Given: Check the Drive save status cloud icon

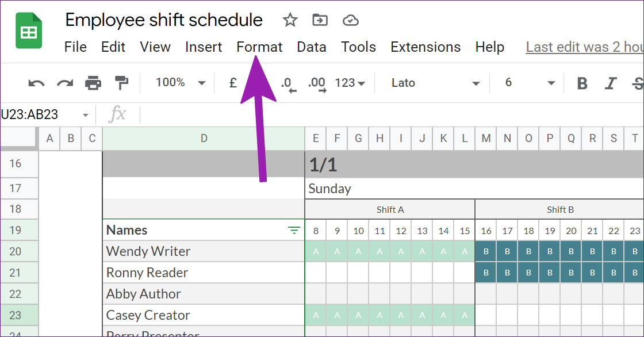Looking at the screenshot, I should click(x=350, y=20).
